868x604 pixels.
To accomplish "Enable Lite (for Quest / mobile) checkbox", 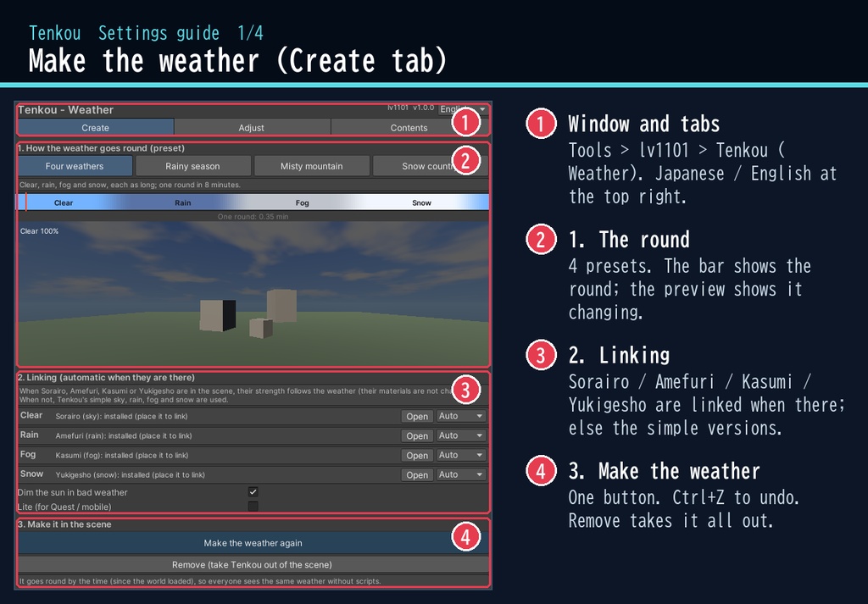I will pos(253,506).
